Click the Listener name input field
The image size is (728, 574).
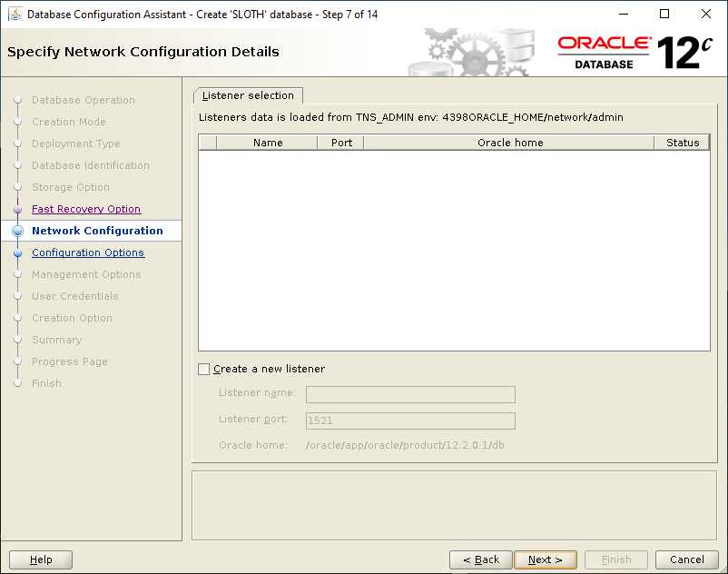point(410,395)
